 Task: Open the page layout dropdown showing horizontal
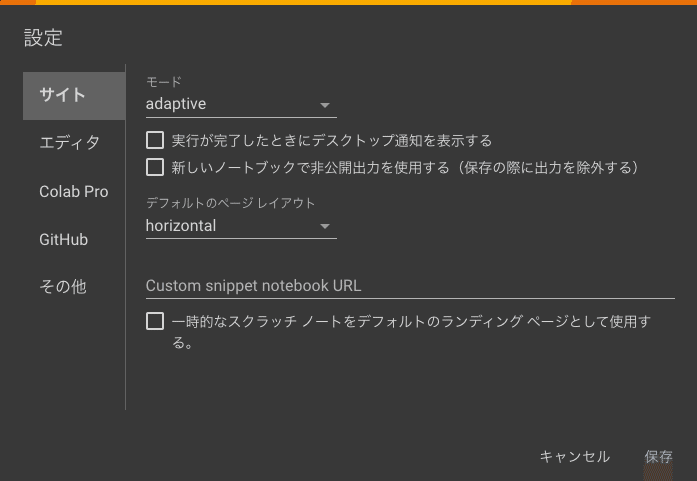(241, 226)
